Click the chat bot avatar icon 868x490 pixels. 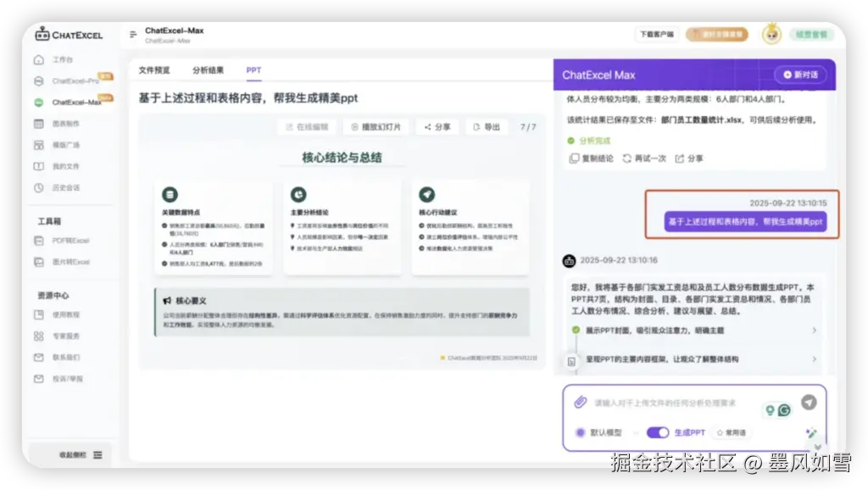tap(569, 261)
